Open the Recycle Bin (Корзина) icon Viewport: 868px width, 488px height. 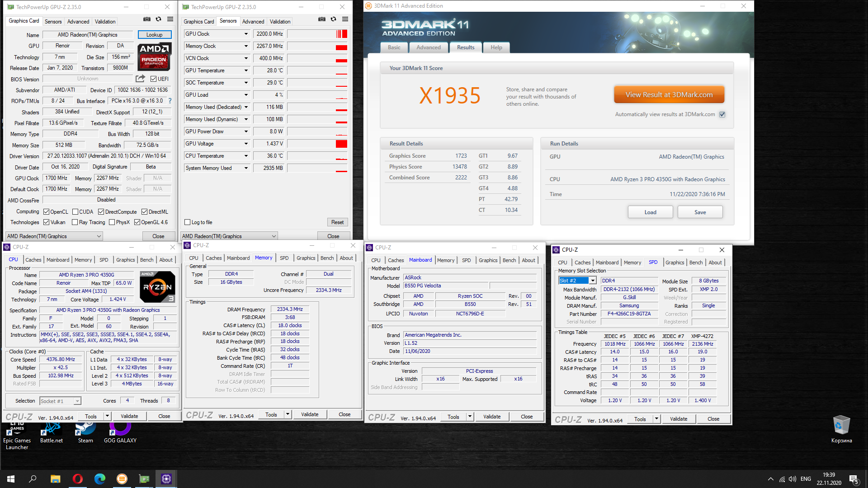(x=841, y=429)
